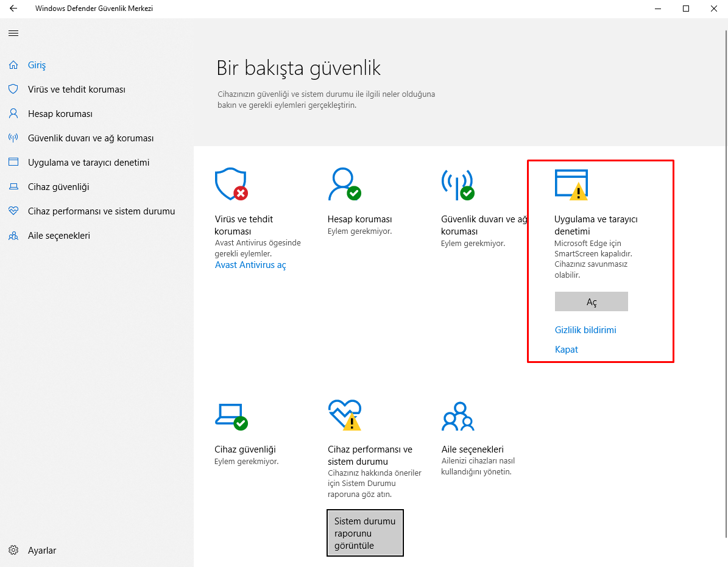Click Cihaz performansı ve sistem durumu tile title

click(x=370, y=455)
